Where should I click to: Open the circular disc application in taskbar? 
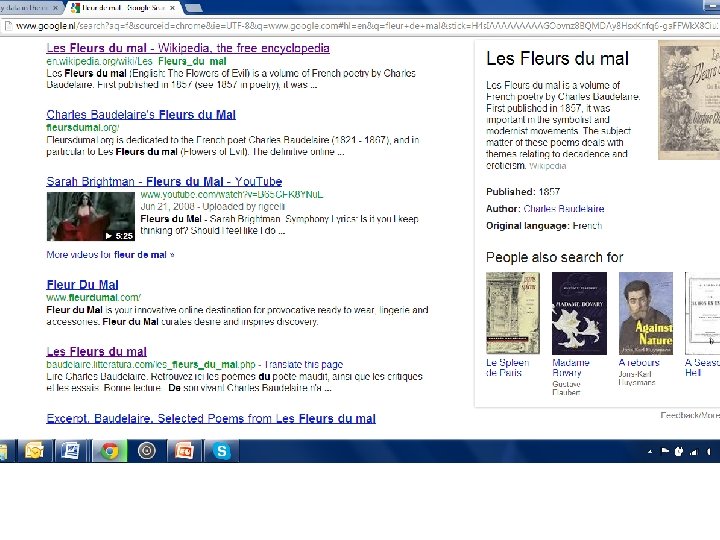tap(146, 451)
